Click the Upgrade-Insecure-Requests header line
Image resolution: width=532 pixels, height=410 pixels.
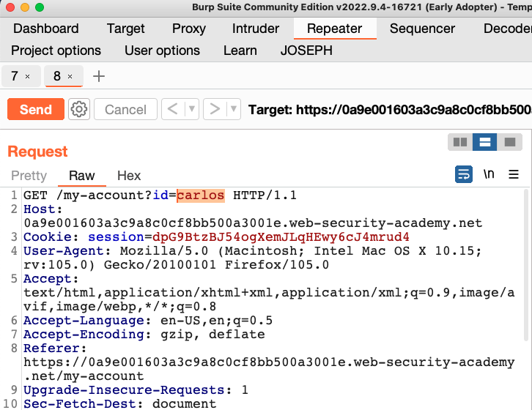[x=136, y=390]
